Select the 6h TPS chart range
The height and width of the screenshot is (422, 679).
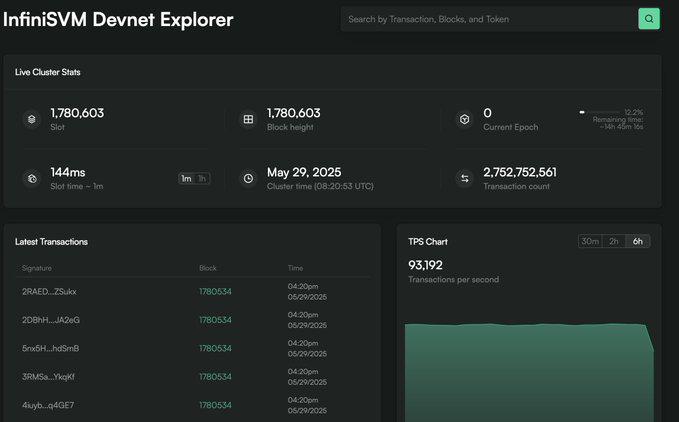pyautogui.click(x=638, y=241)
